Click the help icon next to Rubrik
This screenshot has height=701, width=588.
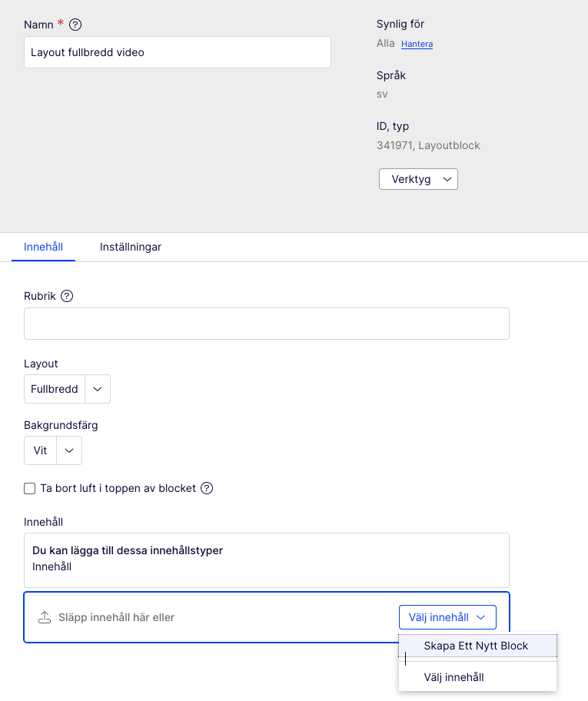[67, 296]
